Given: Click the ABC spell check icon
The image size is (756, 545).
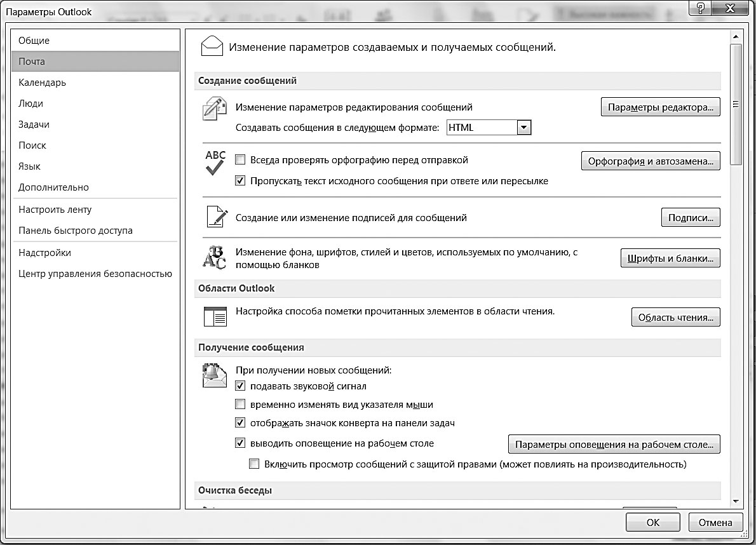Looking at the screenshot, I should point(215,163).
